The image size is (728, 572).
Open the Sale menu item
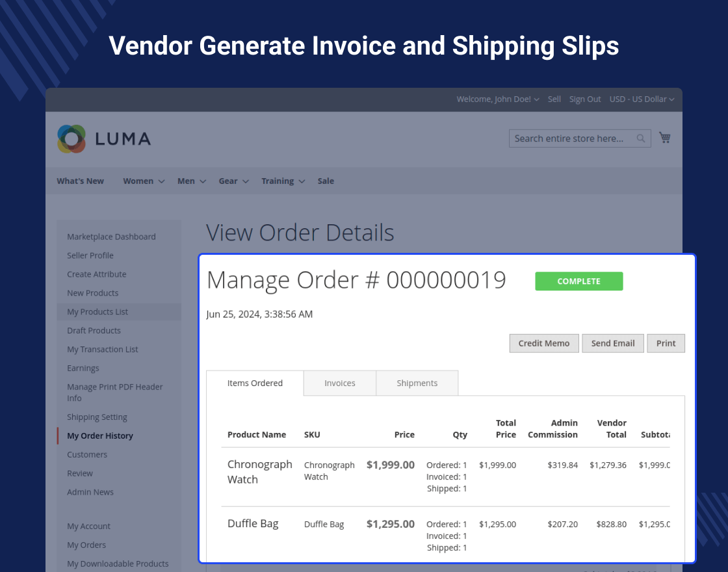[x=326, y=181]
